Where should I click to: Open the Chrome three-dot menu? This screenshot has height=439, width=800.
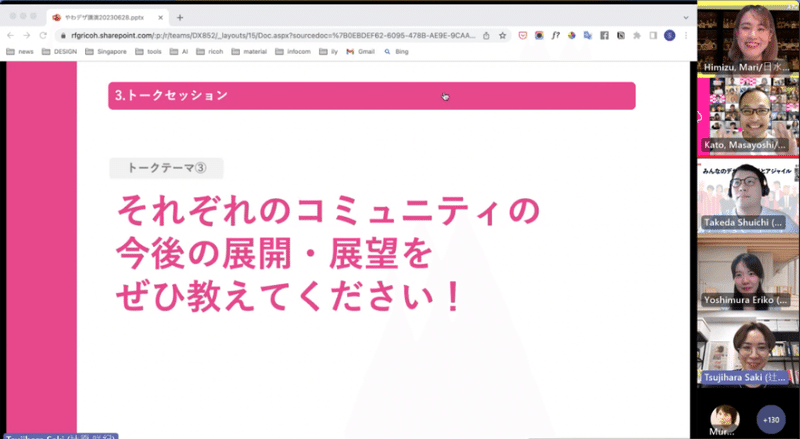point(686,35)
